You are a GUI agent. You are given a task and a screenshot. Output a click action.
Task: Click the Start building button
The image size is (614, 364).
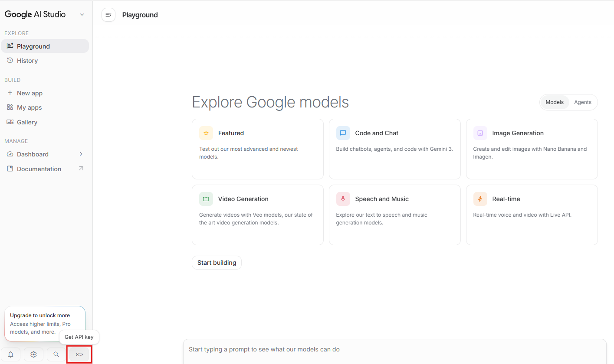click(217, 263)
